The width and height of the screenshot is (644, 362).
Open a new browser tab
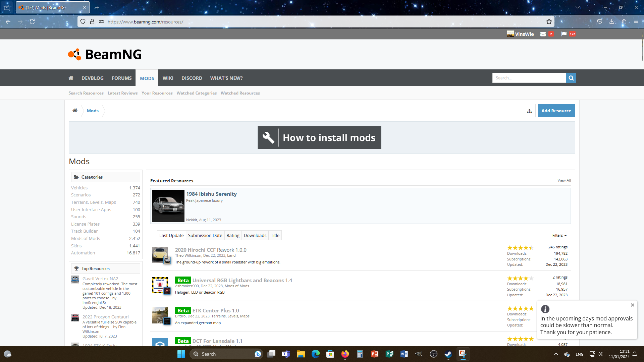tap(97, 7)
